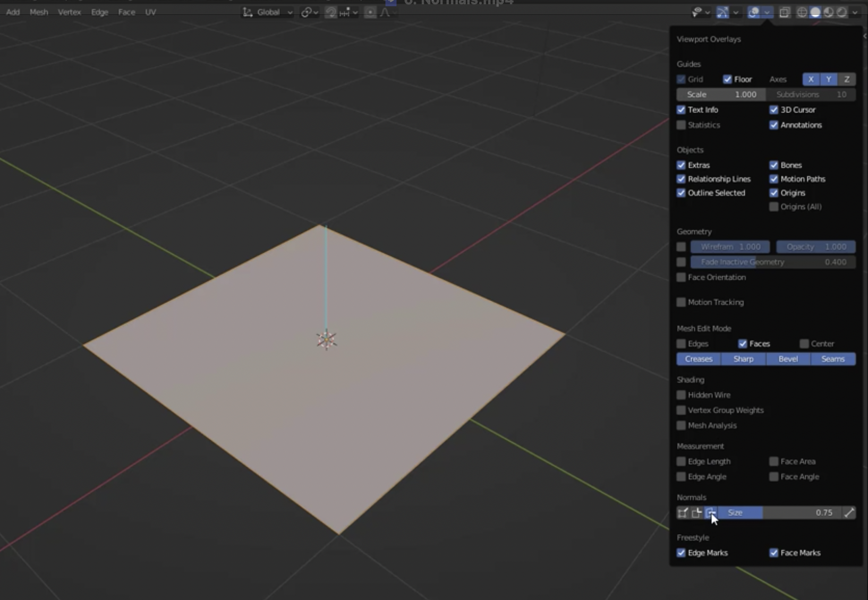The height and width of the screenshot is (600, 868).
Task: Toggle the Y axis button
Action: [x=829, y=79]
